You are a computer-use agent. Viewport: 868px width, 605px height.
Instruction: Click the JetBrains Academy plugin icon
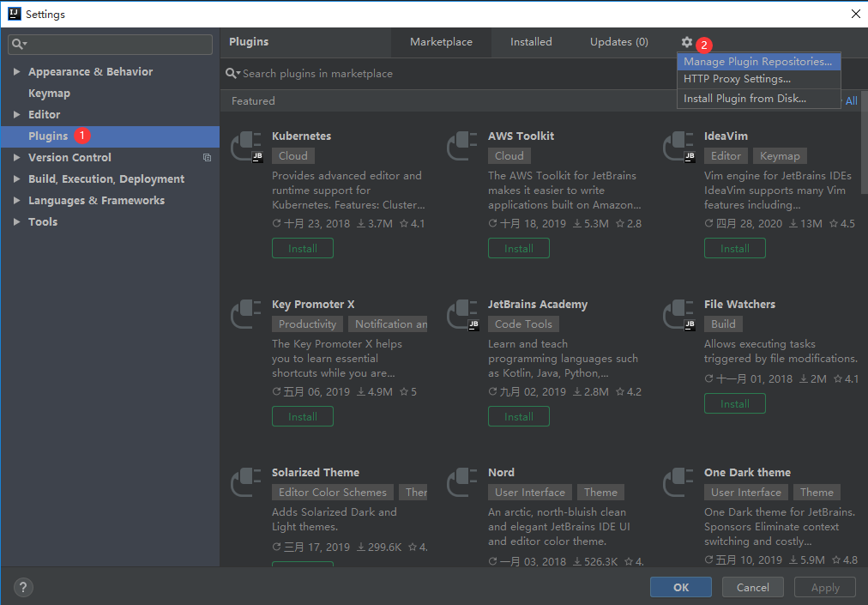pyautogui.click(x=463, y=315)
